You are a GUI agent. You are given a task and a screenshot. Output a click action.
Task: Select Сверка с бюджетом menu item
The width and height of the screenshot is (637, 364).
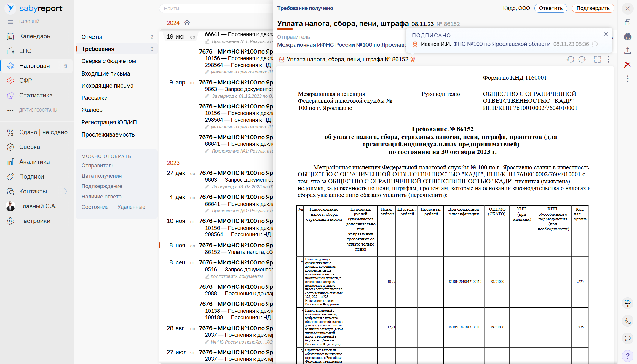pyautogui.click(x=109, y=61)
